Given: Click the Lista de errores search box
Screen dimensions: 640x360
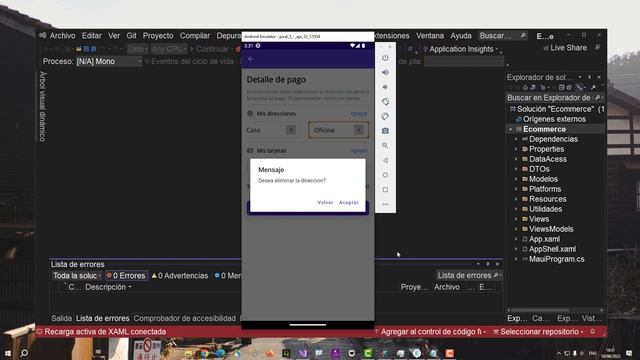Looking at the screenshot, I should point(469,276).
